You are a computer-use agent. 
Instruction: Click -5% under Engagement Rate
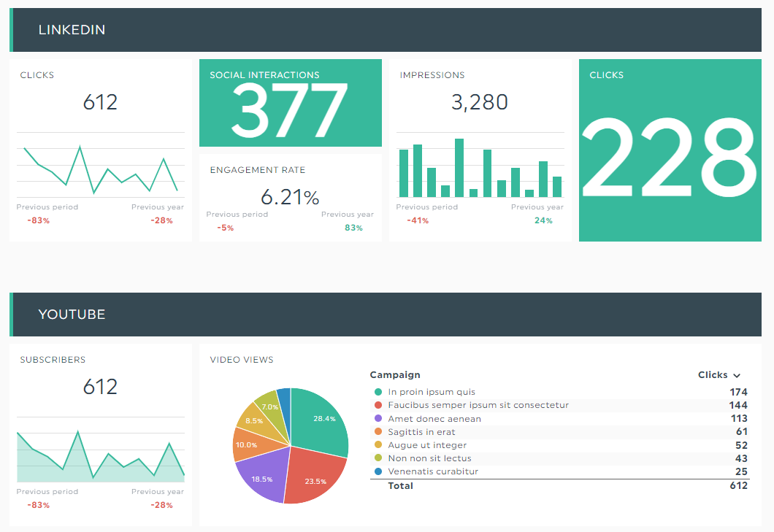pyautogui.click(x=225, y=228)
